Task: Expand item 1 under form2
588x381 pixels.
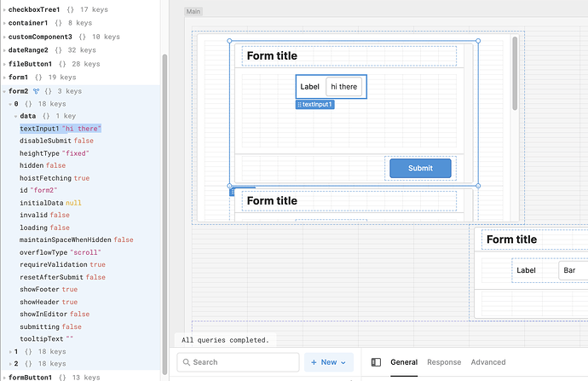Action: (10, 352)
